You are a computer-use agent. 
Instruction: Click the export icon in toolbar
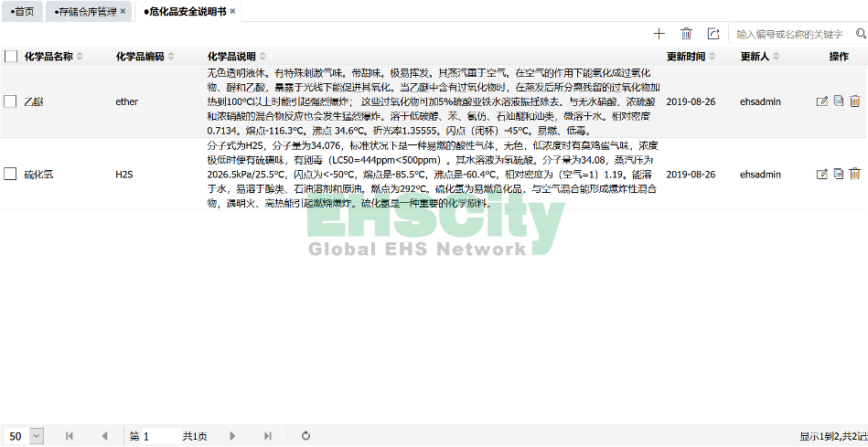pos(713,34)
